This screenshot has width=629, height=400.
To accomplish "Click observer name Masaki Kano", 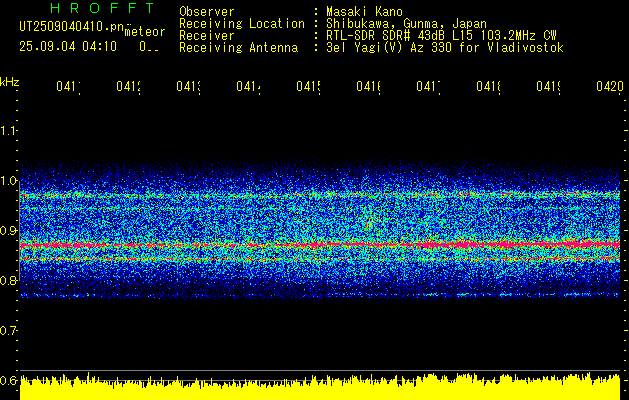I will (x=364, y=12).
